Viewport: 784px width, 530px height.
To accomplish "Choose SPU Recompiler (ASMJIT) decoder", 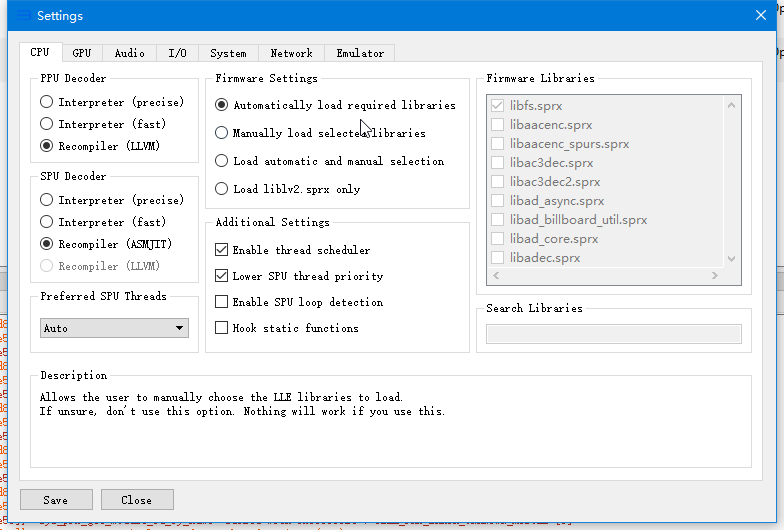I will tap(106, 244).
